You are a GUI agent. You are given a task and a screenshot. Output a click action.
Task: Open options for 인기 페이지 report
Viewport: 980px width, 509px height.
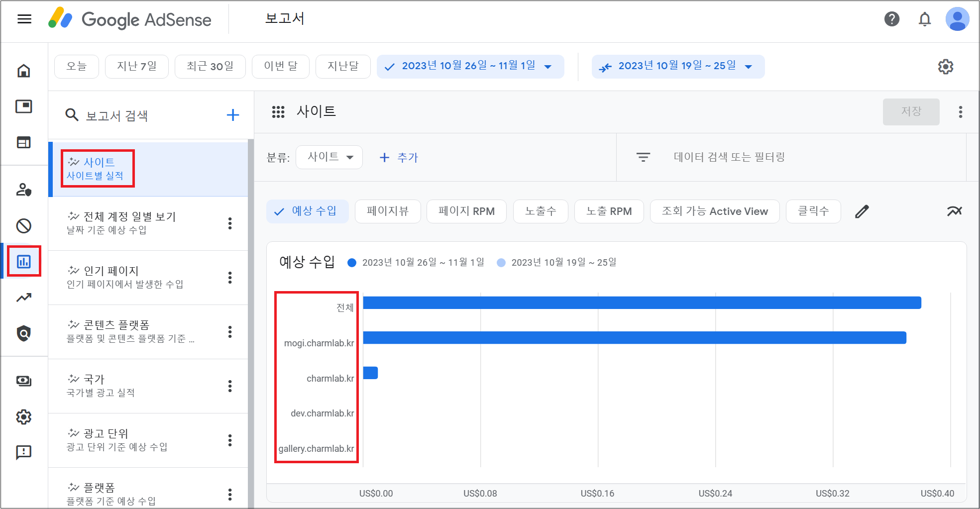click(230, 278)
